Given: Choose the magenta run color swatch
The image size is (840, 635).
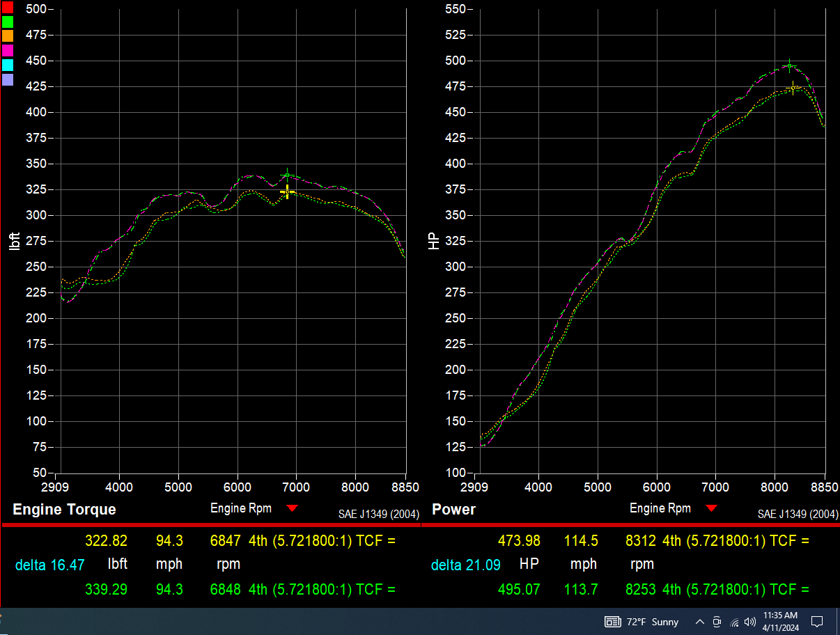Looking at the screenshot, I should tap(8, 50).
